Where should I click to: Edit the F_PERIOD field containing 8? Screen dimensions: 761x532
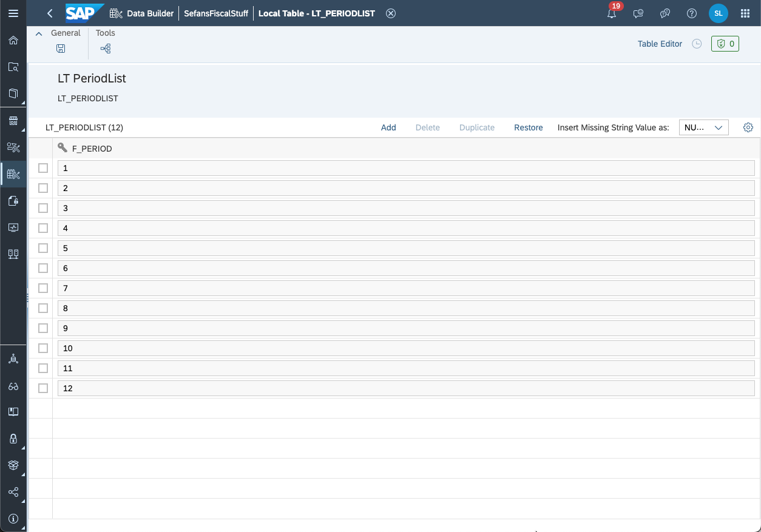click(x=406, y=308)
